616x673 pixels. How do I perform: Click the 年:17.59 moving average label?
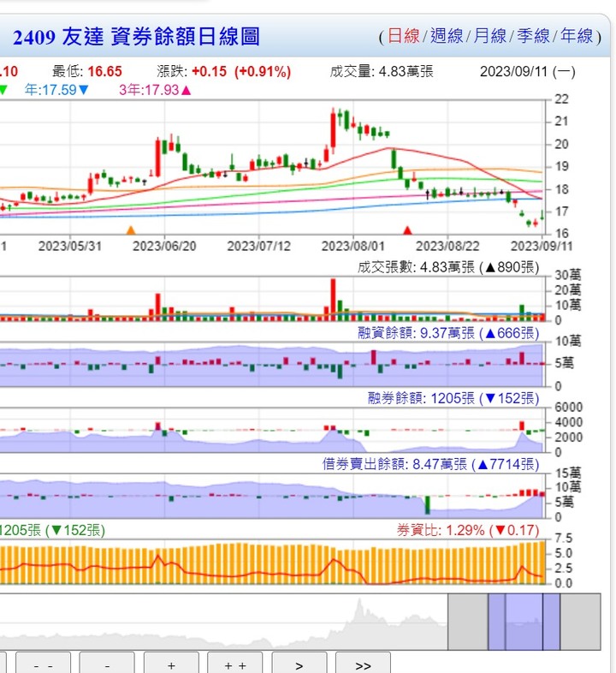pos(56,90)
